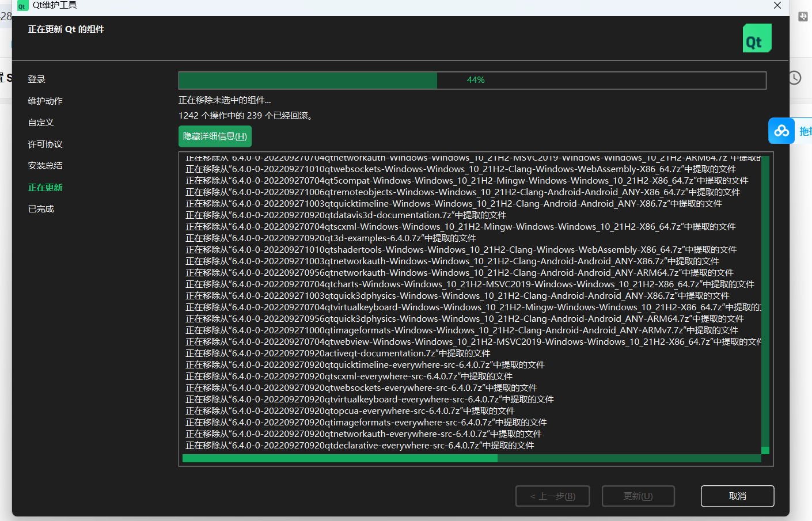
Task: Click log line mentioning qtshadertools-Windows
Action: tap(461, 250)
